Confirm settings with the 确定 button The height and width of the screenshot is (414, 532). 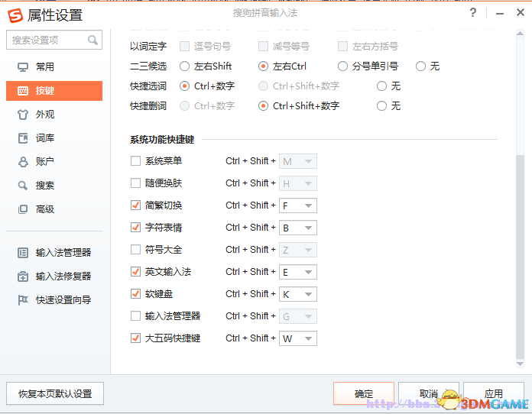364,393
